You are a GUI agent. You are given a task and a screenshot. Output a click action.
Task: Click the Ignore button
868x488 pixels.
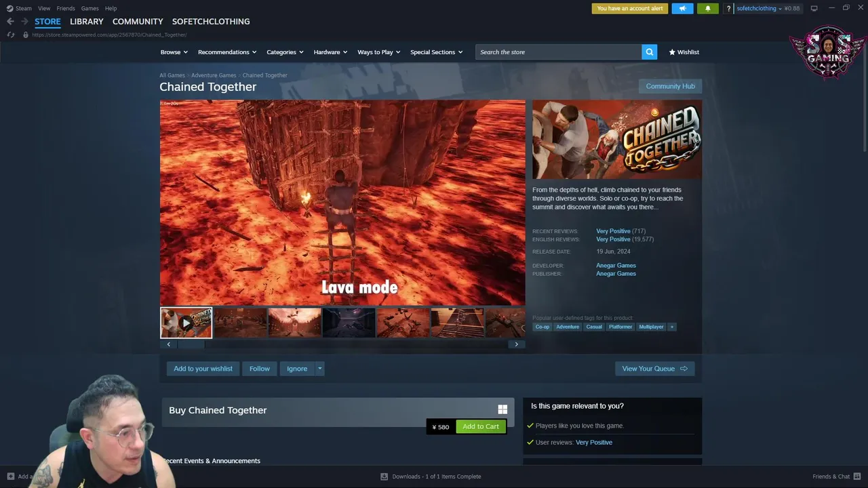[297, 369]
